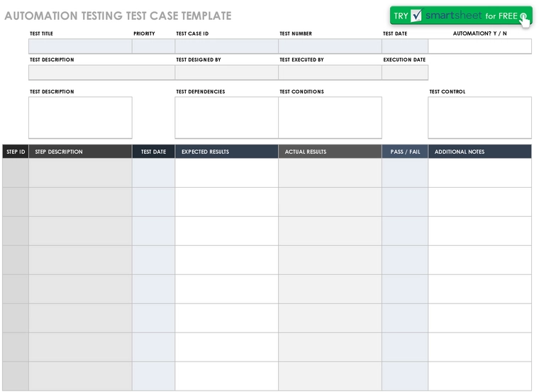Image resolution: width=539 pixels, height=392 pixels.
Task: Click the Priority label
Action: point(145,33)
